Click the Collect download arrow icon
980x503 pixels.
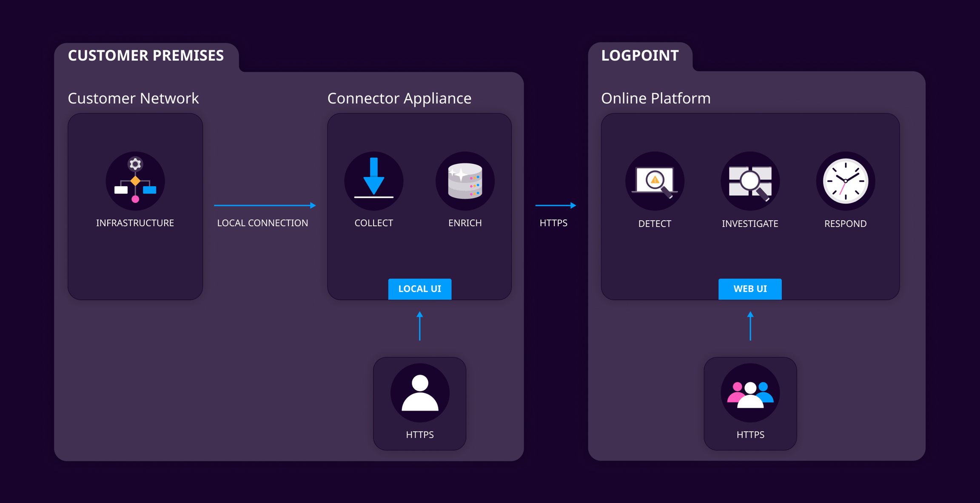[373, 181]
